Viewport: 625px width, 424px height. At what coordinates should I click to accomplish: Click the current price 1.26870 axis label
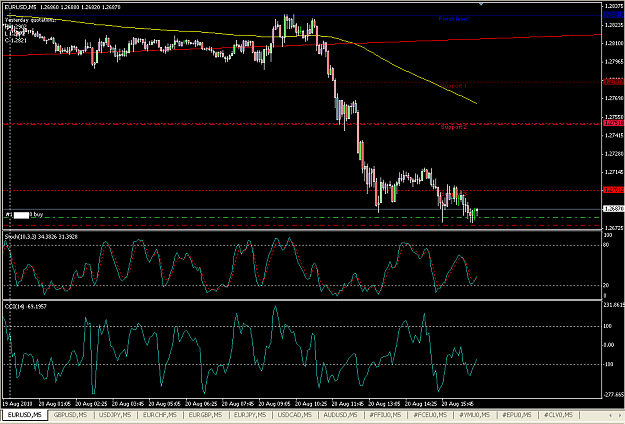[x=613, y=209]
